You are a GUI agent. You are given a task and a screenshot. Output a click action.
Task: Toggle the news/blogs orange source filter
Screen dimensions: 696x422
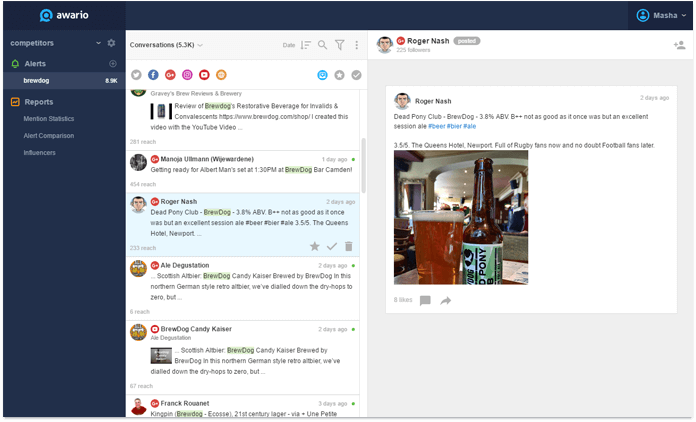click(221, 75)
